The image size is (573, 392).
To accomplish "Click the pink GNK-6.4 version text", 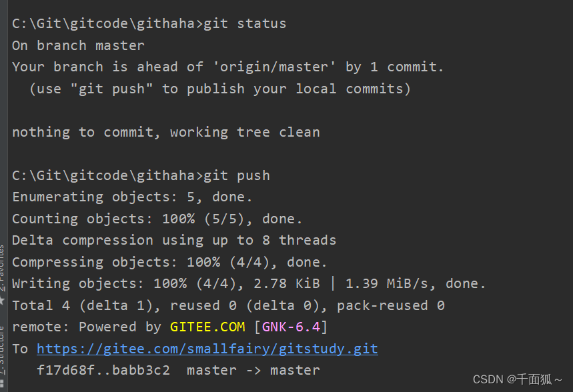I will 291,327.
